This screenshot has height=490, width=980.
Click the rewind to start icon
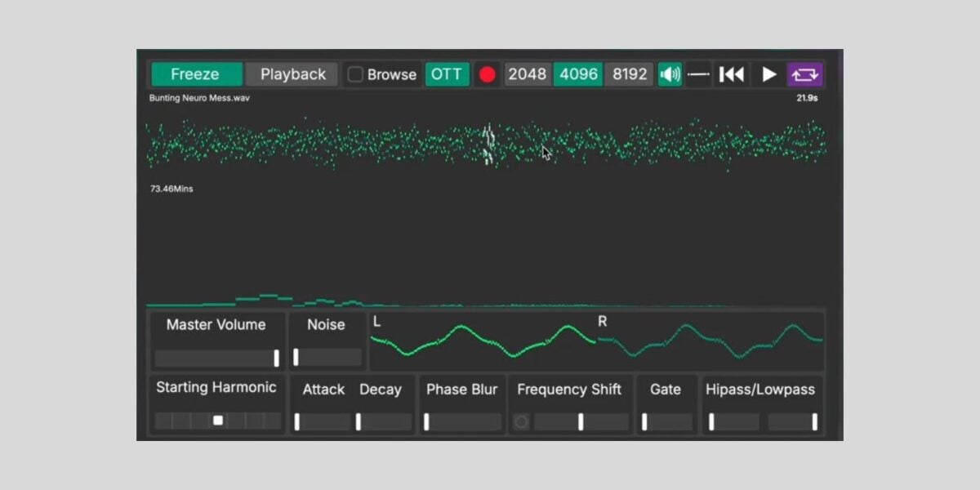[x=731, y=74]
